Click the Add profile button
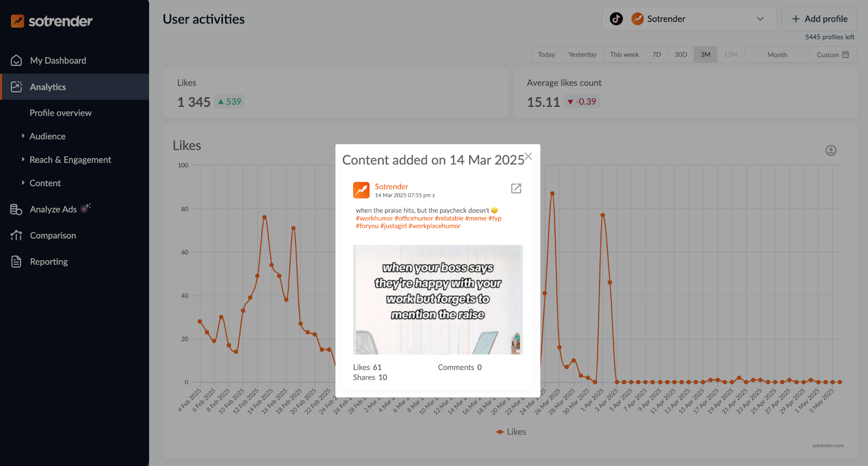This screenshot has height=466, width=868. pyautogui.click(x=819, y=19)
